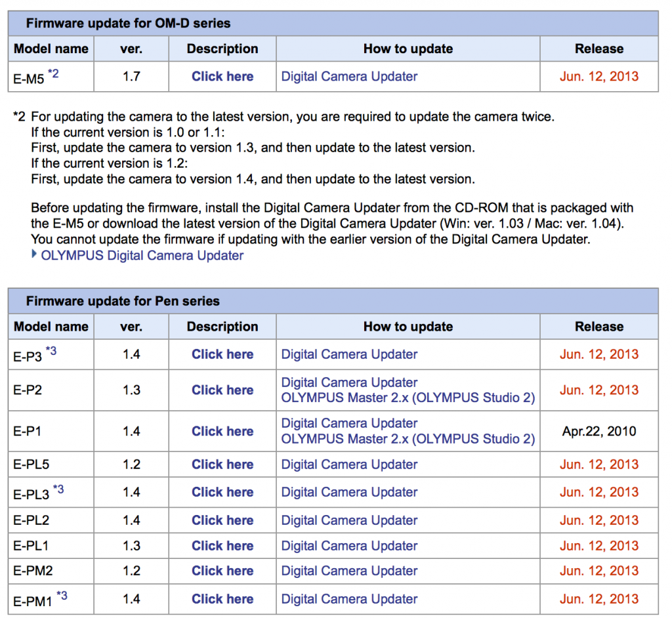
Task: Click version 1.2 in the E-PL5 row
Action: tap(131, 464)
